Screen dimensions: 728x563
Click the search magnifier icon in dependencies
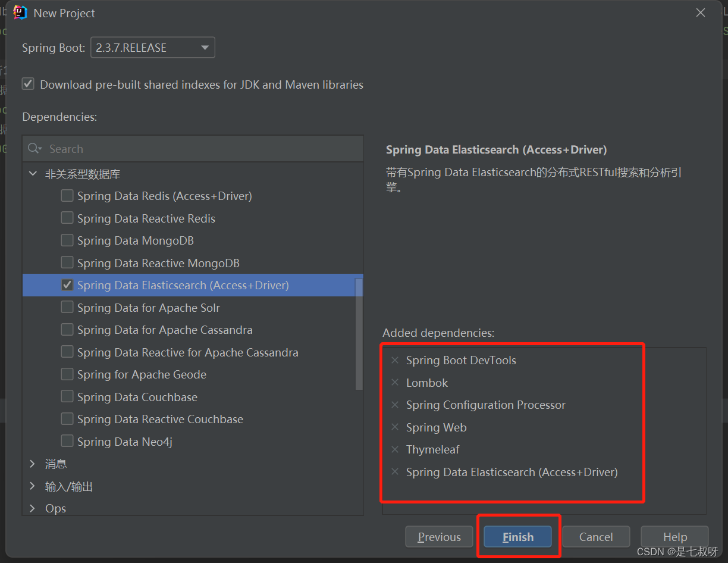(x=34, y=149)
